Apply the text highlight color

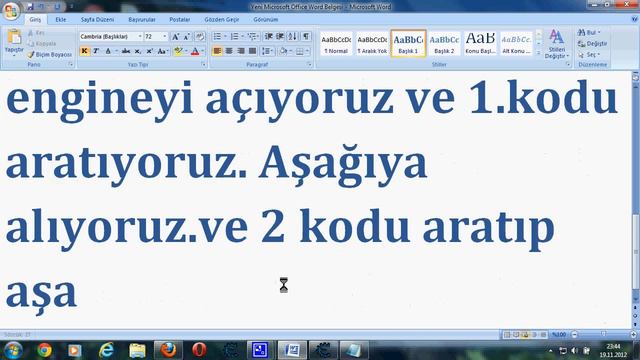178,51
